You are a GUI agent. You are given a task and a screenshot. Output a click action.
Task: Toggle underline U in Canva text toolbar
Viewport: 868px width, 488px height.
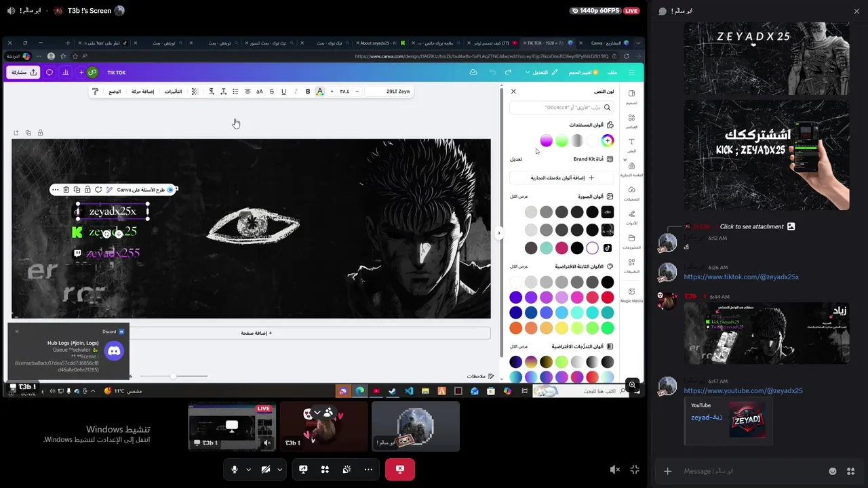[x=283, y=91]
